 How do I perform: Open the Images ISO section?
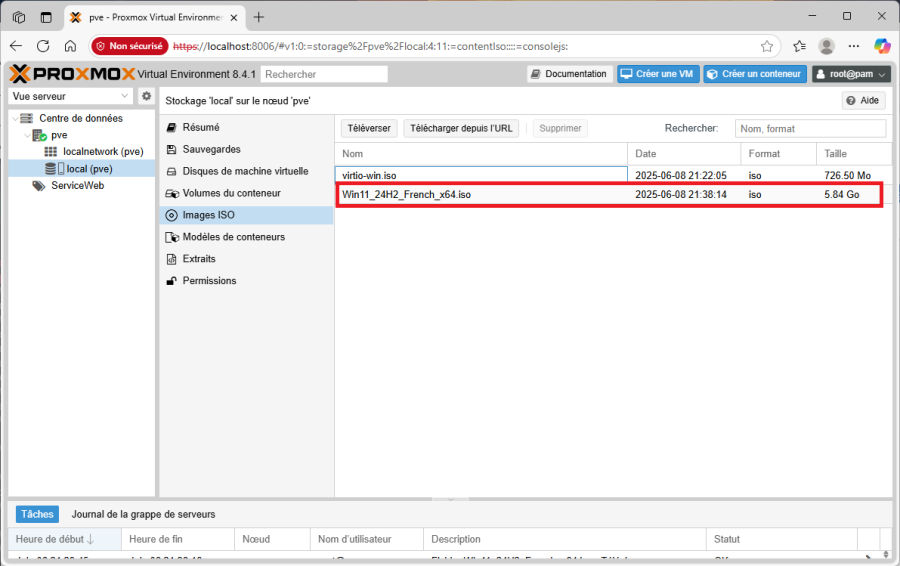[x=246, y=215]
